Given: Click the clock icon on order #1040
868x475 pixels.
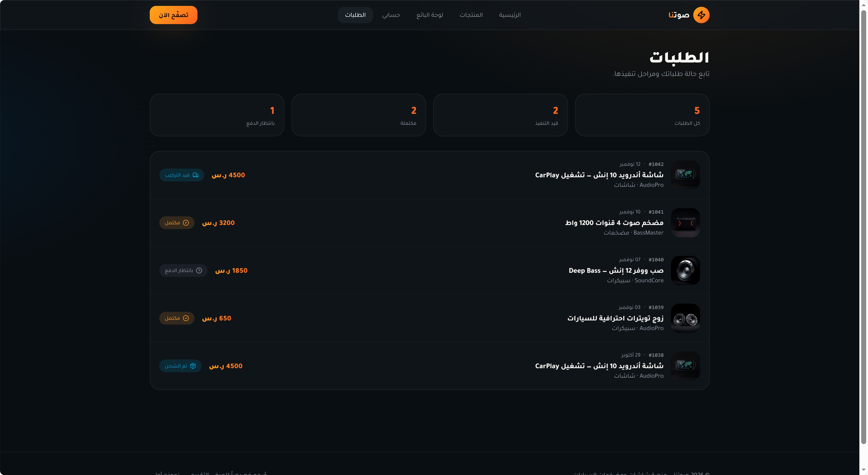Looking at the screenshot, I should [x=199, y=270].
